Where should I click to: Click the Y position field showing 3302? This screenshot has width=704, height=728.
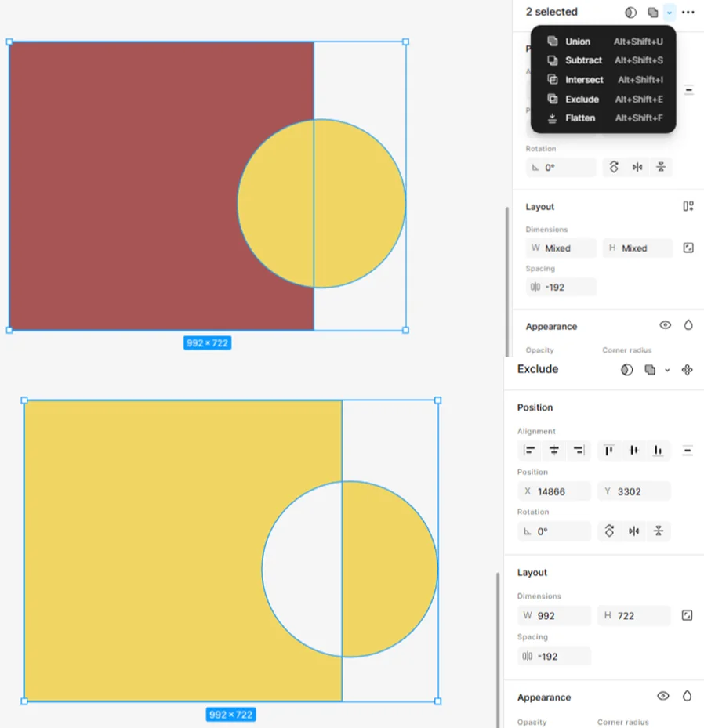click(x=634, y=491)
